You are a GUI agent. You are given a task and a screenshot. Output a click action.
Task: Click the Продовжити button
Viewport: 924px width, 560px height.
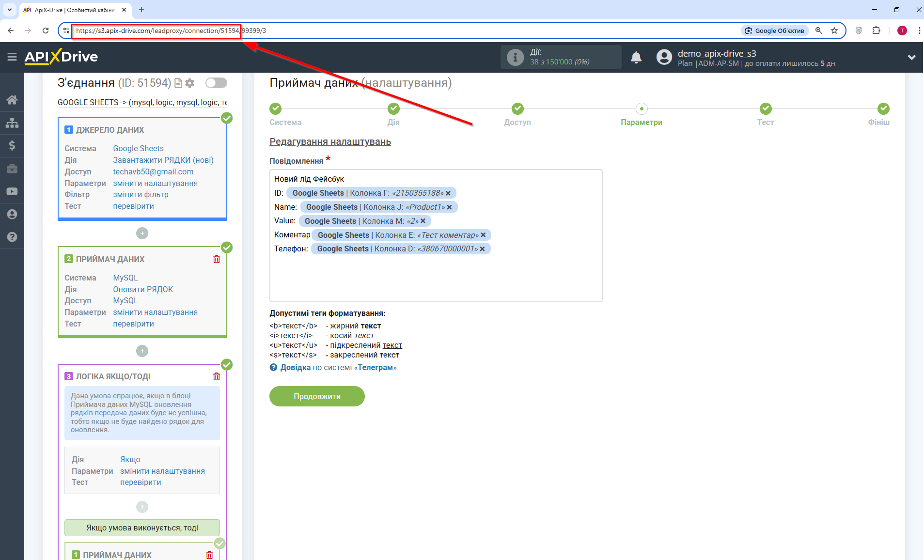(x=317, y=396)
